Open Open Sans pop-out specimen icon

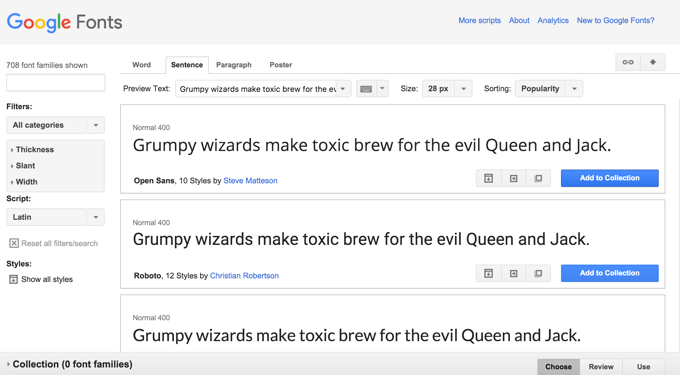click(538, 178)
